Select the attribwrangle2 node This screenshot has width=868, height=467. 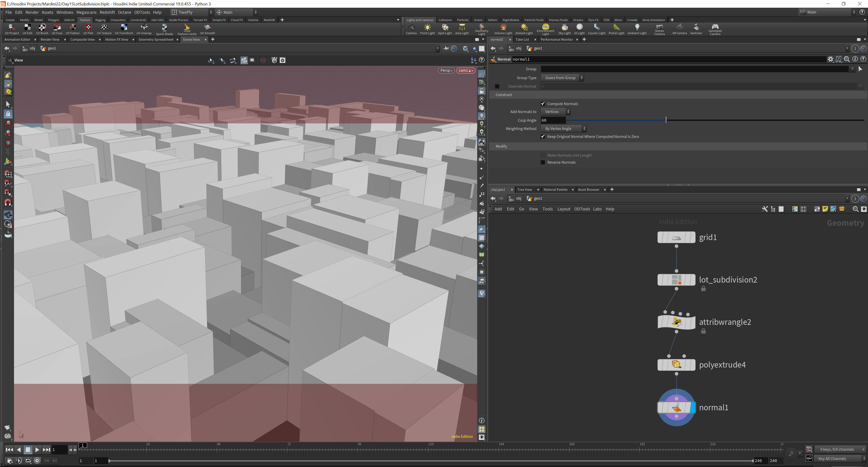[676, 322]
